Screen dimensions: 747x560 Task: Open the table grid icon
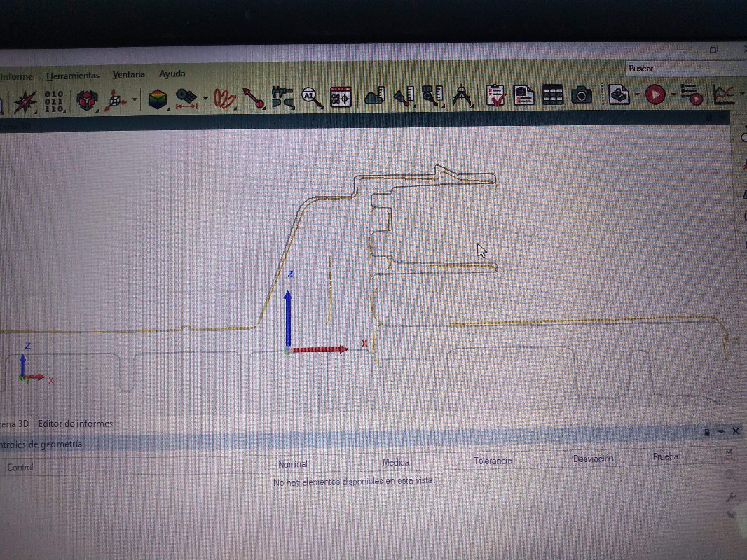click(552, 95)
